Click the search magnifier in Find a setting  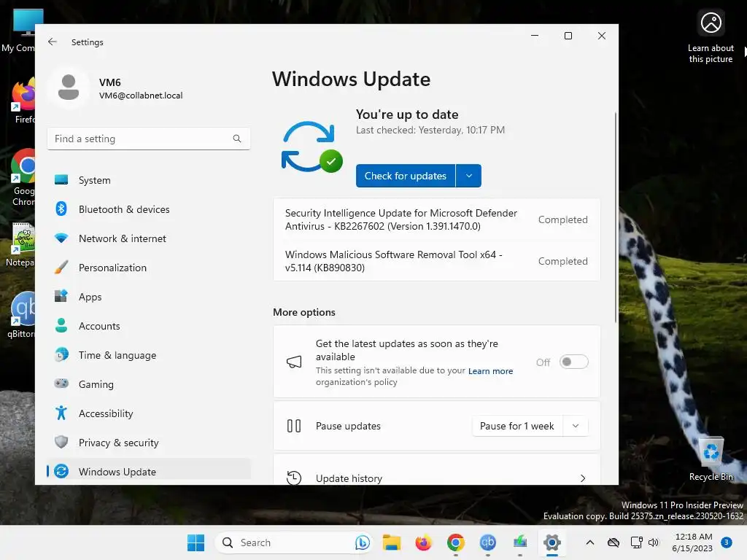[237, 139]
